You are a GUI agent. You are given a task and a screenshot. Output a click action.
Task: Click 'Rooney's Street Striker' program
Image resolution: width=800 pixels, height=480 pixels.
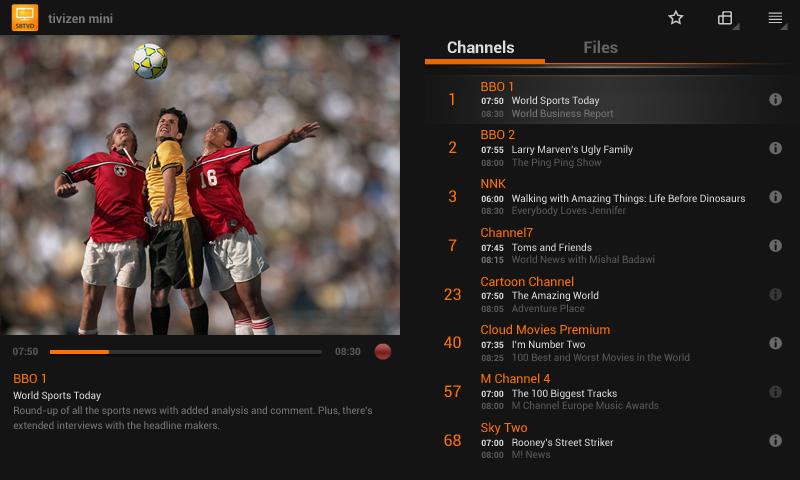point(562,442)
